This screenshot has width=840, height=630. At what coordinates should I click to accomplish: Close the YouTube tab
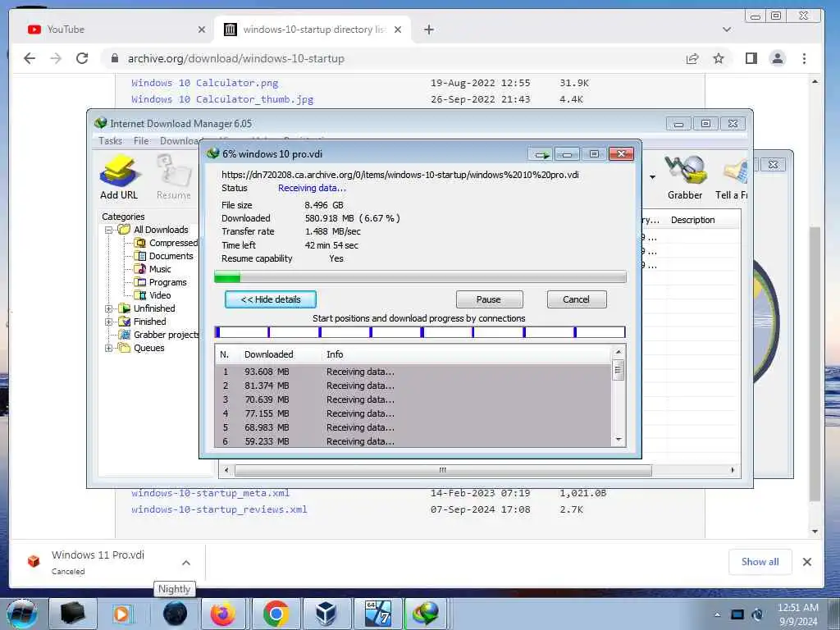click(202, 30)
